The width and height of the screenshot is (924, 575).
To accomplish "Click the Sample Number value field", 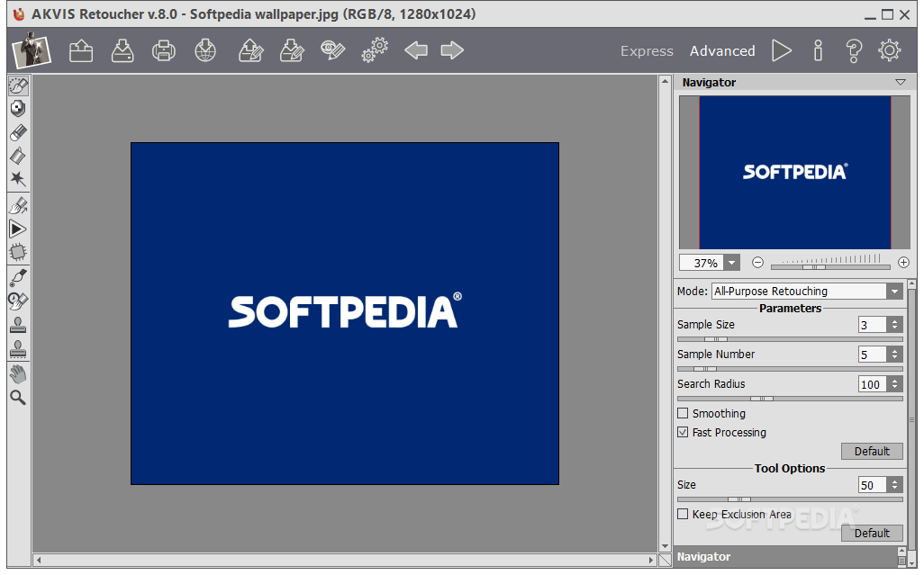I will (x=873, y=355).
